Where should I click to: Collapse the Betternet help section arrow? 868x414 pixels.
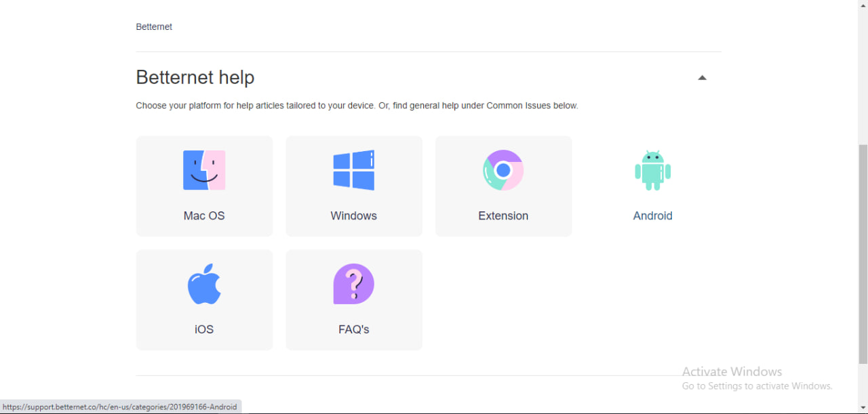coord(702,78)
